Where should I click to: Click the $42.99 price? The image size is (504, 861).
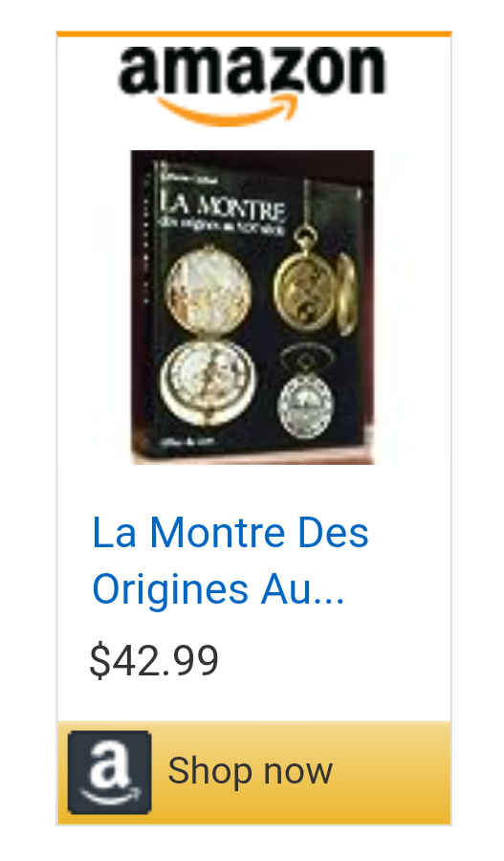pyautogui.click(x=154, y=660)
